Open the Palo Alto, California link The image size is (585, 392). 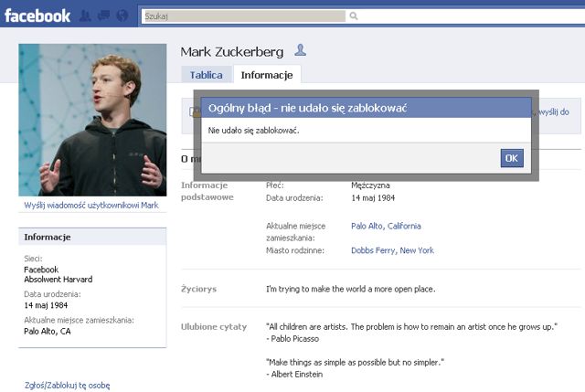click(x=386, y=226)
